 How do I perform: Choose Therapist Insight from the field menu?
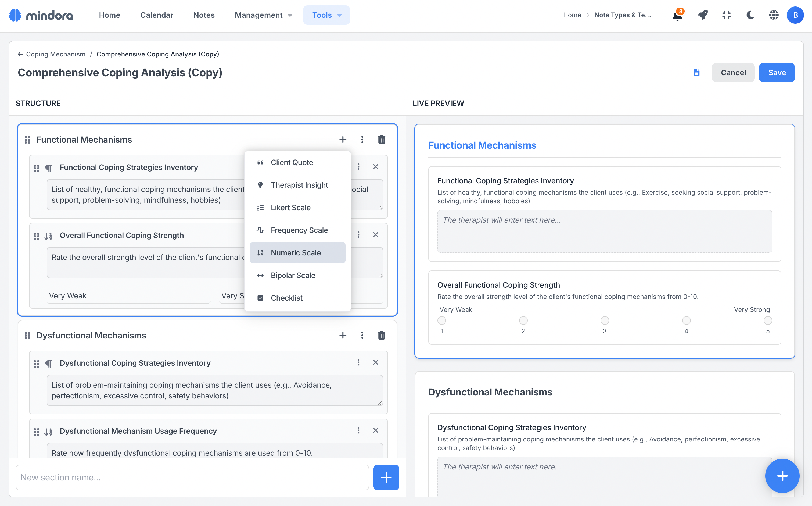tap(298, 185)
